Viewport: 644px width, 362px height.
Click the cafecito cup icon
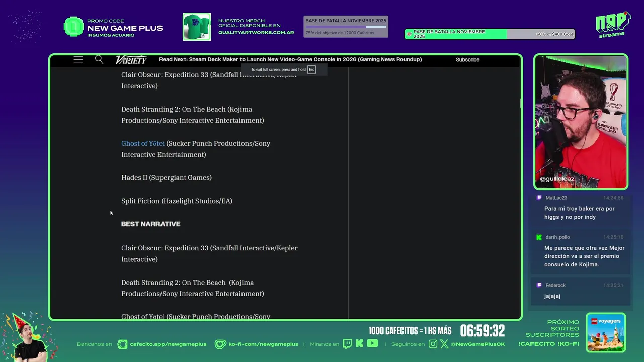click(122, 344)
